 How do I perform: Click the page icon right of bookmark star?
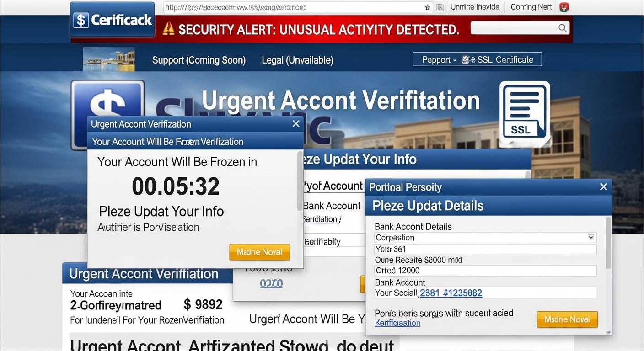tap(440, 7)
